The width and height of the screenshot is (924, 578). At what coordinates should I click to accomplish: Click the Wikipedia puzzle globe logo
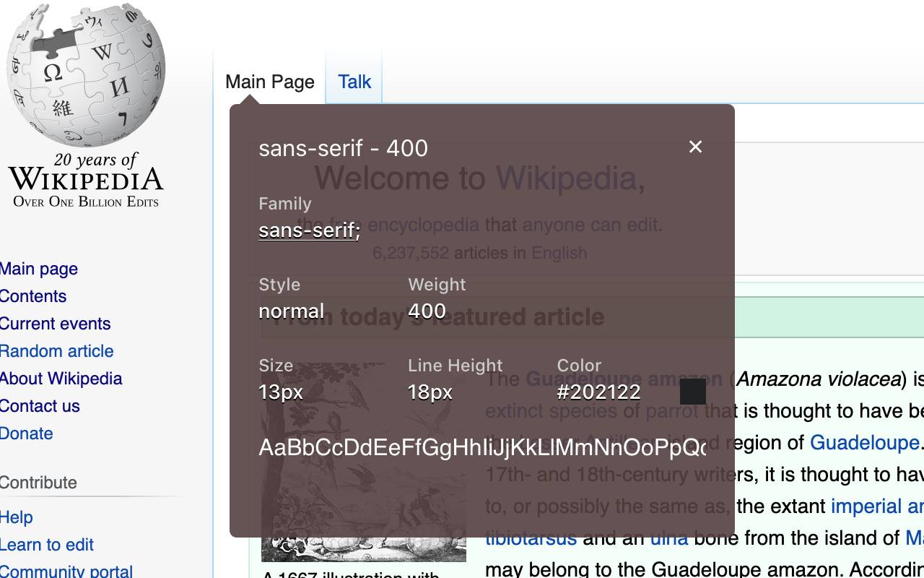[87, 72]
